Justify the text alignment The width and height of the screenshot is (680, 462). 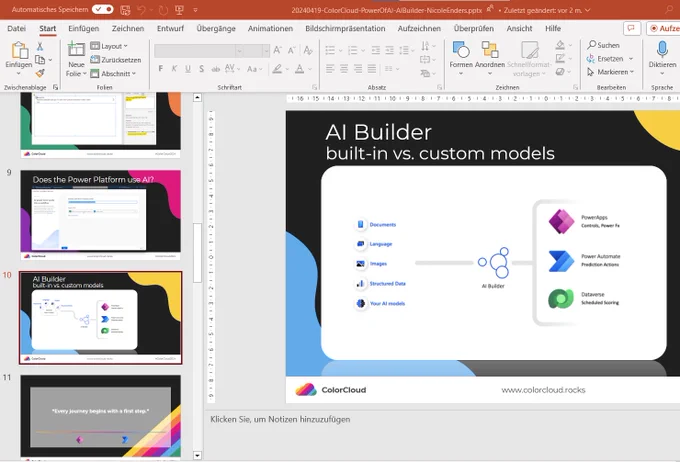coord(372,69)
